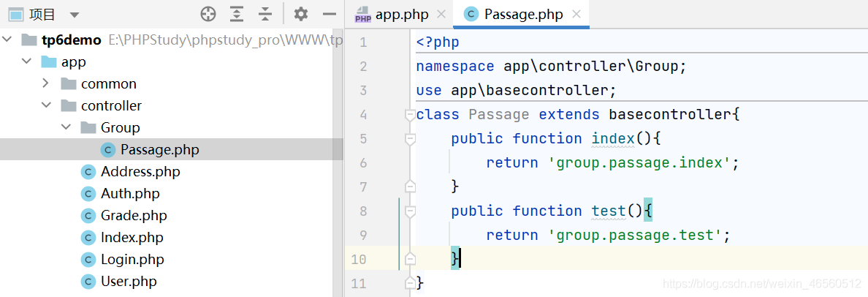The width and height of the screenshot is (868, 297).
Task: Click fold end marker at line 7
Action: click(x=410, y=187)
